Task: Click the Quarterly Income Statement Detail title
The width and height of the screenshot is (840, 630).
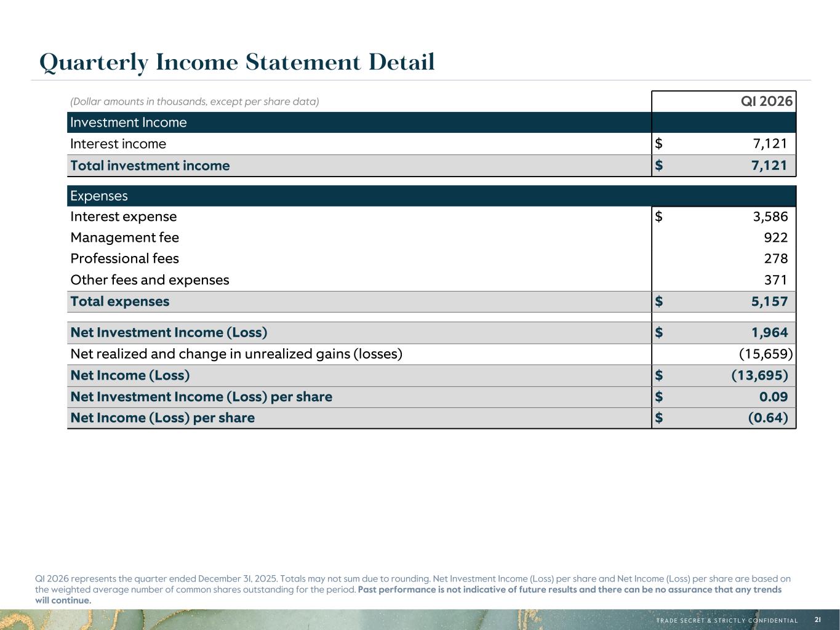Action: (x=237, y=62)
